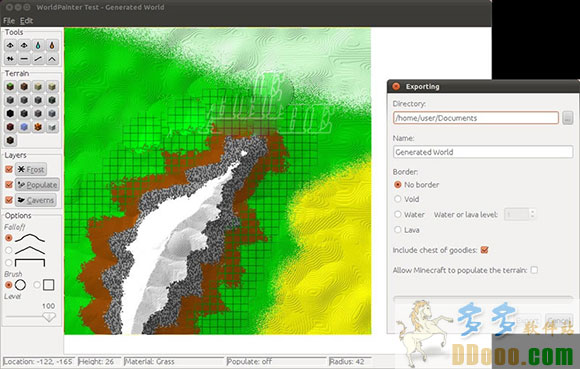Image resolution: width=580 pixels, height=369 pixels.
Task: Select the flatten tool with horizontal line icon
Action: tap(24, 59)
